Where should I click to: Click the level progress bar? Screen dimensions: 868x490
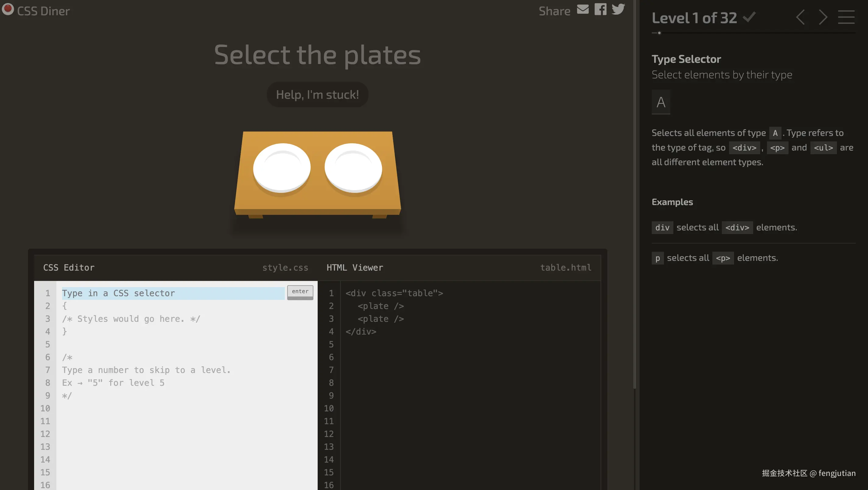[753, 33]
